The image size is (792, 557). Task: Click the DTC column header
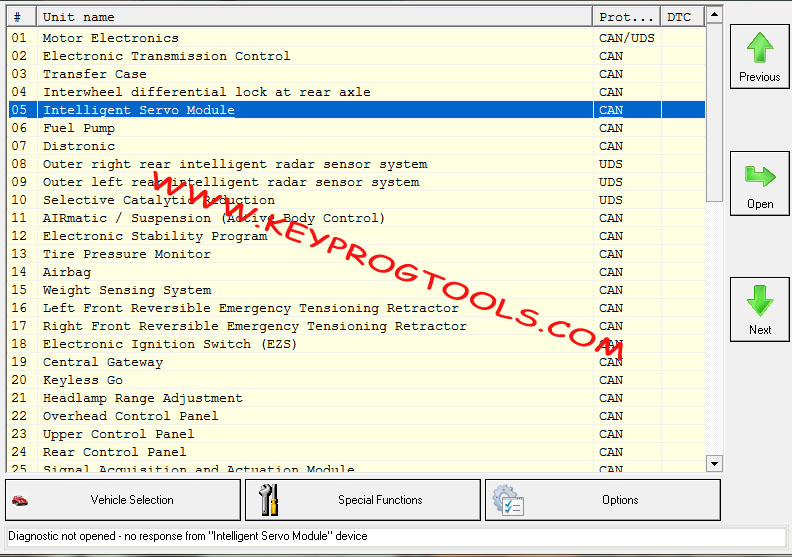[679, 17]
